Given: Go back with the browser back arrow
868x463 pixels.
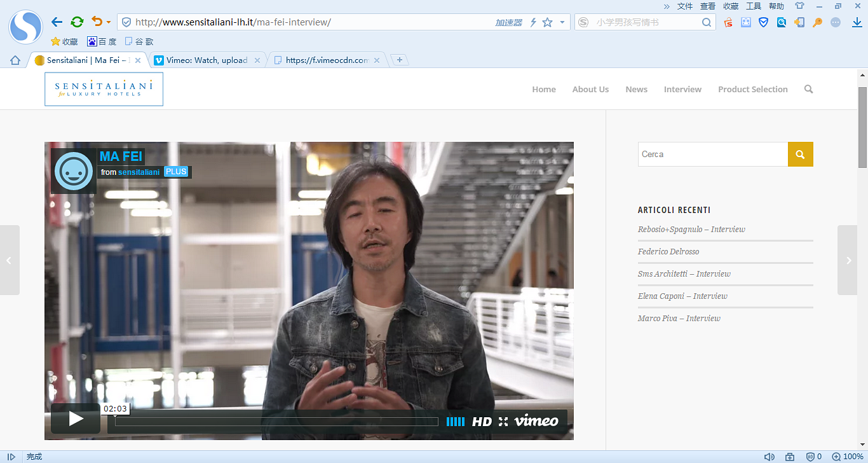Looking at the screenshot, I should pyautogui.click(x=57, y=22).
